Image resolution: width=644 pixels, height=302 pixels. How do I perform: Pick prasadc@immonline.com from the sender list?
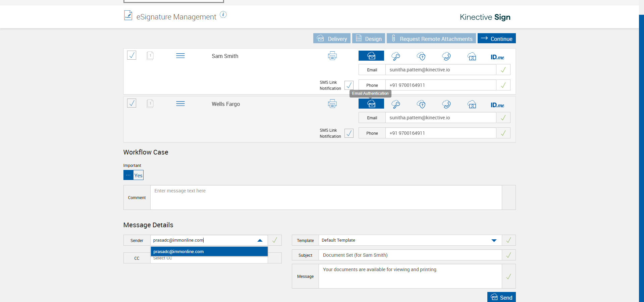tap(209, 251)
